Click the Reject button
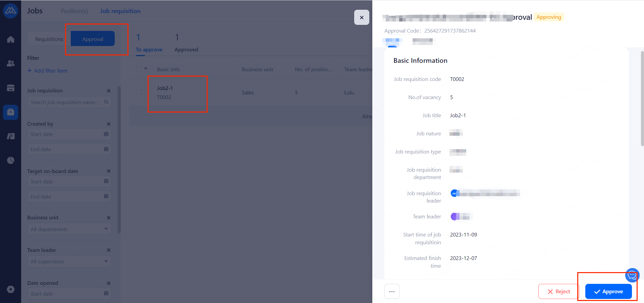Screen dimensions: 644x303 click(x=559, y=292)
